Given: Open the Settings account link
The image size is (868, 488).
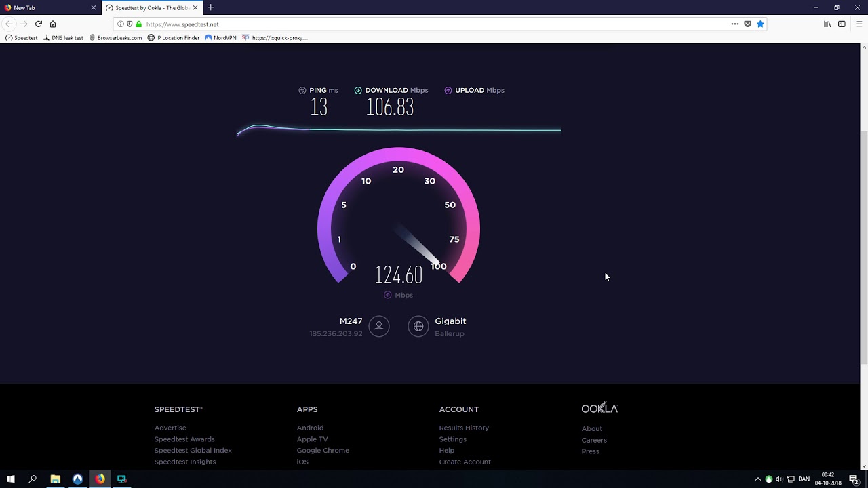Looking at the screenshot, I should [x=453, y=439].
